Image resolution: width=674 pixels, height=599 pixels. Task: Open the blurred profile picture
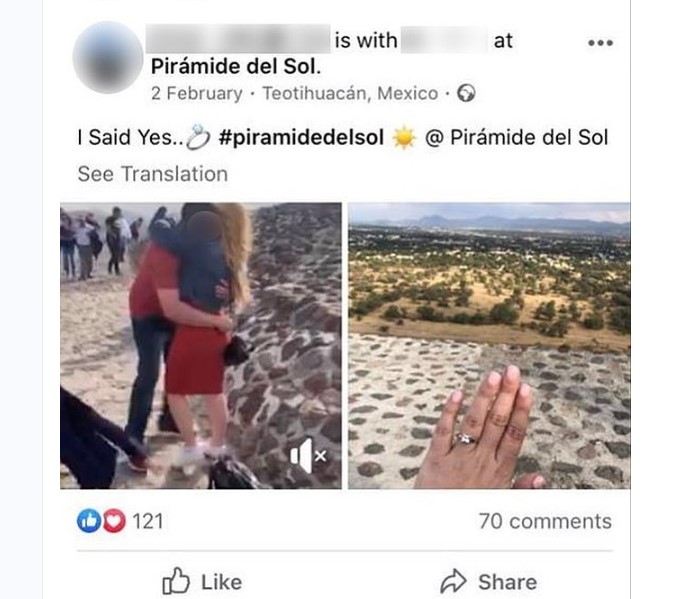point(107,57)
